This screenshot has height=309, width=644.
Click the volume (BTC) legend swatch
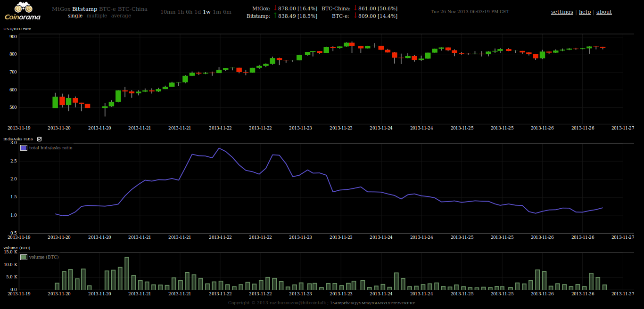24,257
